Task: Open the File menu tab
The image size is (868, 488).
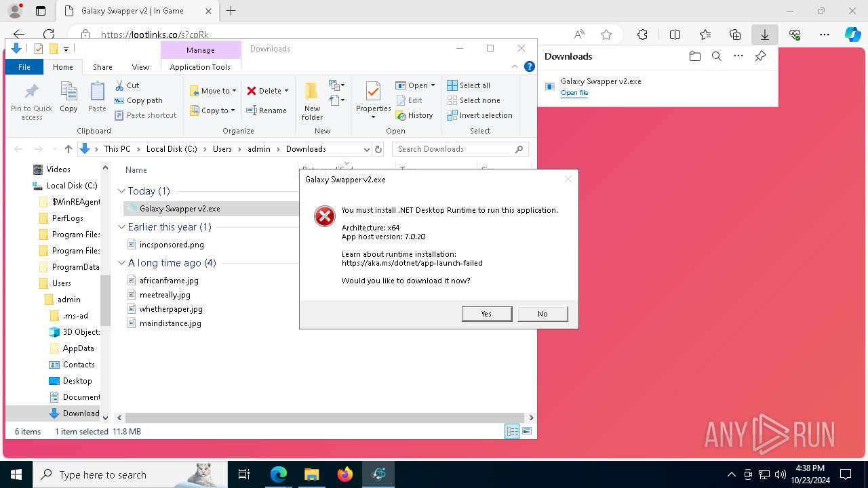Action: click(x=24, y=67)
